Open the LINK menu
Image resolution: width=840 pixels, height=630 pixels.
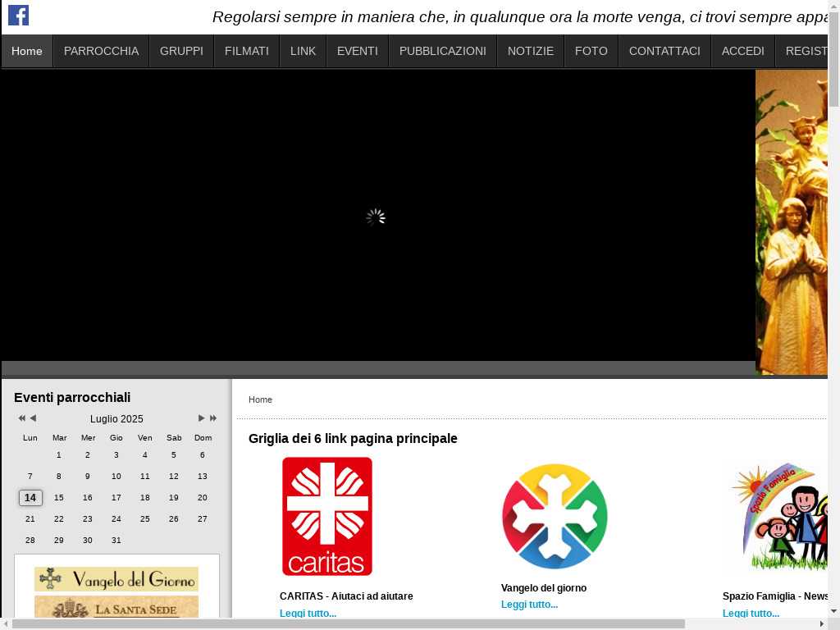(x=304, y=51)
